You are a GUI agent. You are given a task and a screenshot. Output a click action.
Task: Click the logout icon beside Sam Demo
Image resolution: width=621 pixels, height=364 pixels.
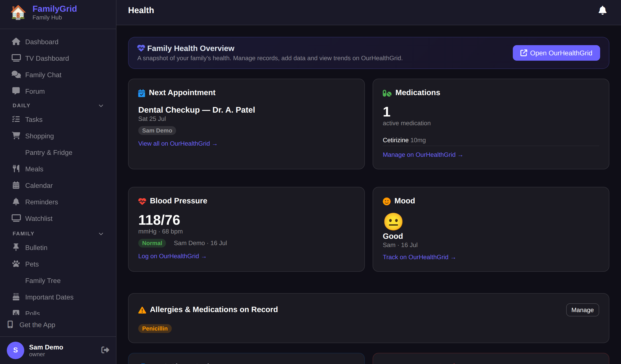point(105,350)
